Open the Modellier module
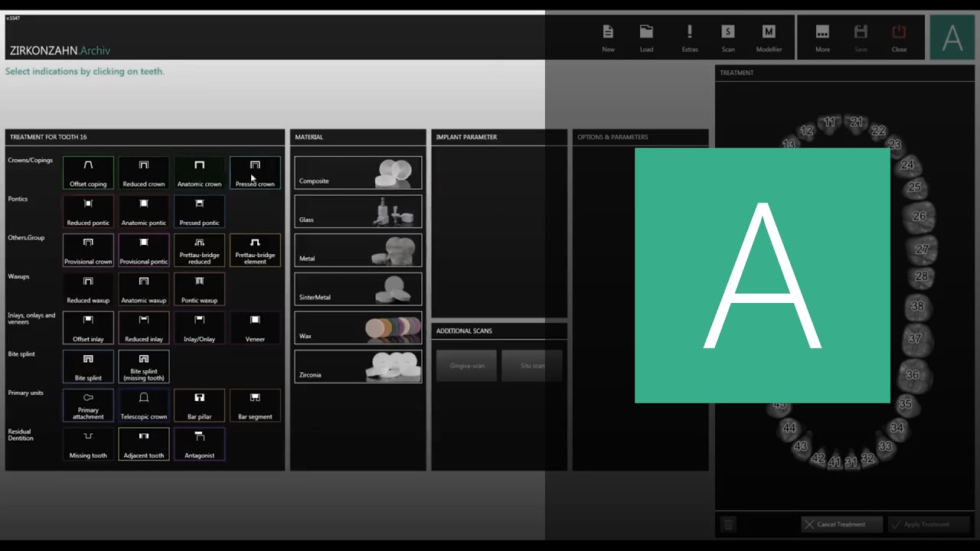 click(769, 38)
